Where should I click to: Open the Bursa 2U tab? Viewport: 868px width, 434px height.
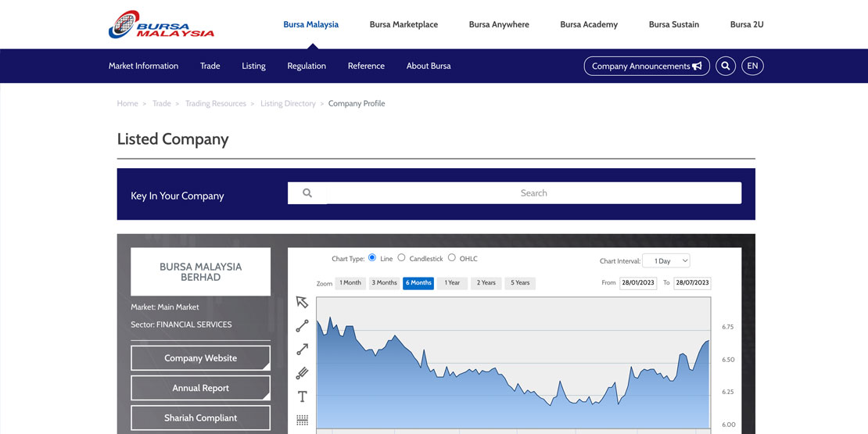[747, 24]
